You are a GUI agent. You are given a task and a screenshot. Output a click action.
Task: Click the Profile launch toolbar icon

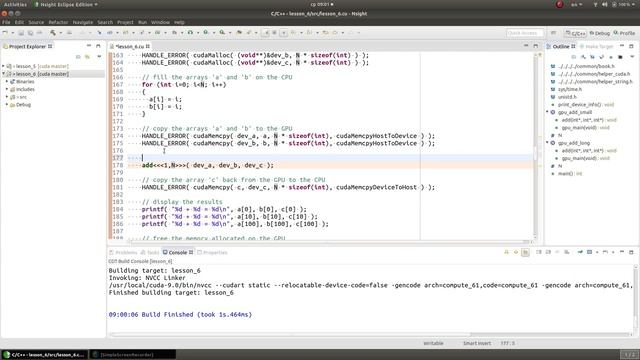click(x=206, y=33)
